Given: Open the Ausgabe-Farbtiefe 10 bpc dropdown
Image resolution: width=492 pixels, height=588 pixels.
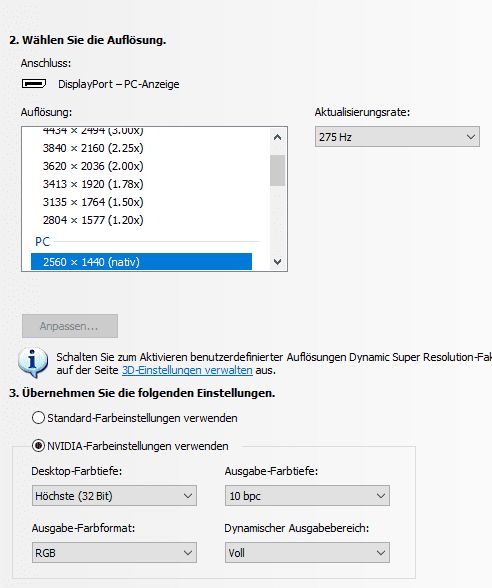Looking at the screenshot, I should coord(307,496).
